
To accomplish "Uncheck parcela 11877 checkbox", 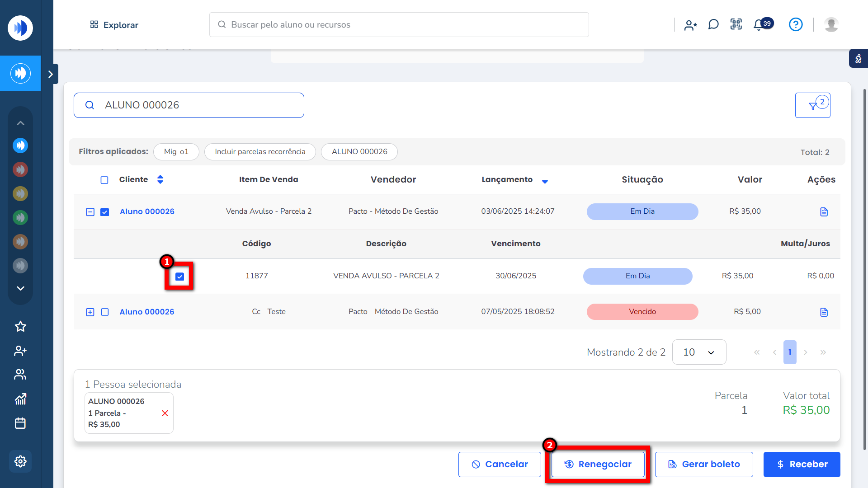I will tap(179, 277).
